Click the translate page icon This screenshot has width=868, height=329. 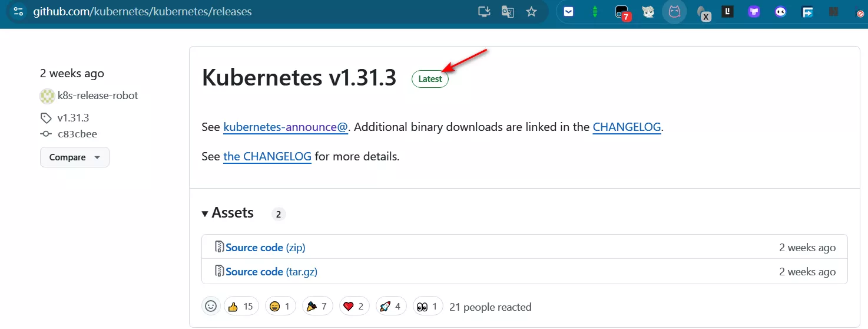[508, 12]
